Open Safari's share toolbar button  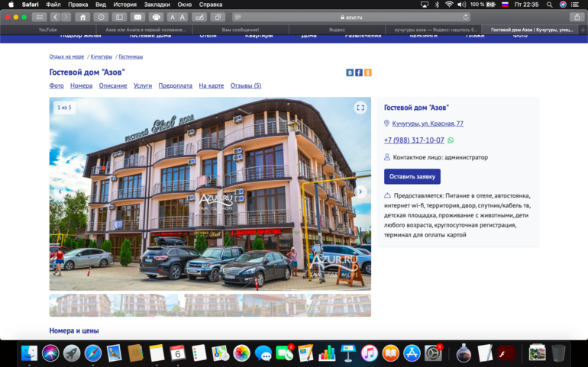(x=577, y=17)
